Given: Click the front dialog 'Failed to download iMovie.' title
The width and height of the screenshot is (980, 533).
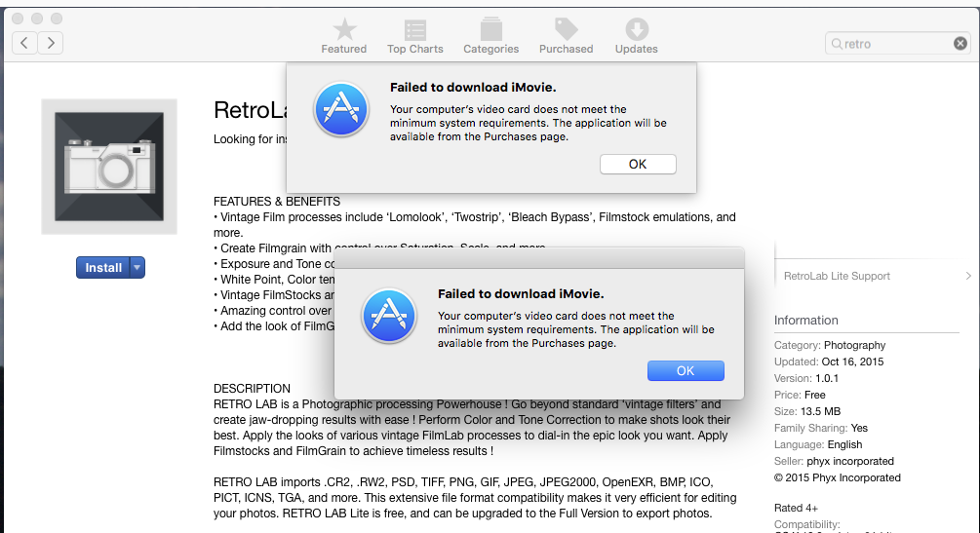Looking at the screenshot, I should tap(521, 293).
